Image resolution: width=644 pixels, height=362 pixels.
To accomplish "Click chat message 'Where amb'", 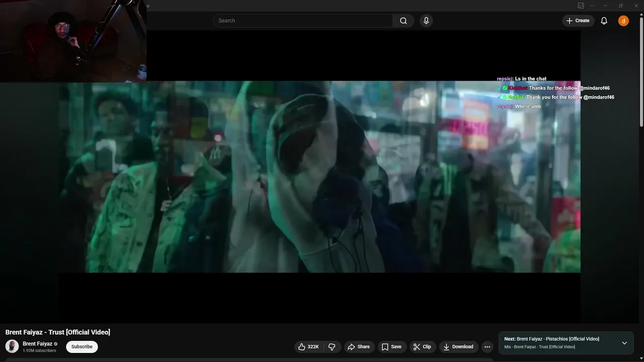I will (528, 106).
